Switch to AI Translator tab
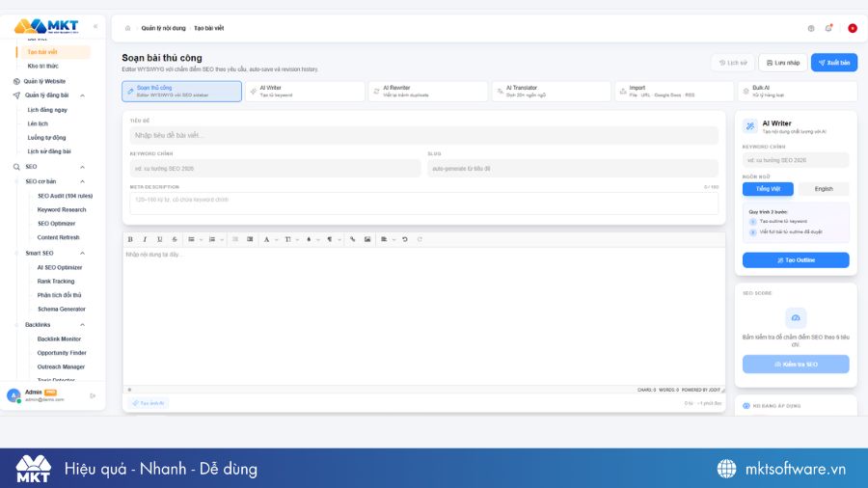Screen dimensions: 868x488 552,92
